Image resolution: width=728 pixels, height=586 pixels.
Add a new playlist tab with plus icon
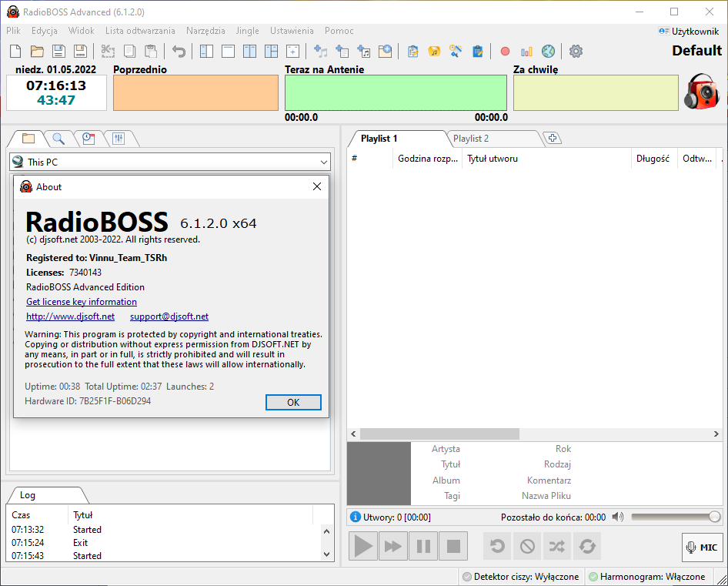pos(552,138)
